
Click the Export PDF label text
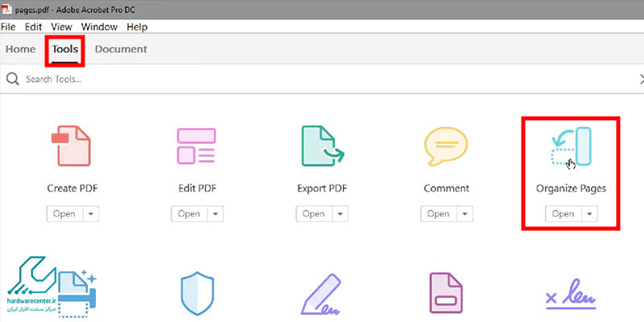(322, 188)
